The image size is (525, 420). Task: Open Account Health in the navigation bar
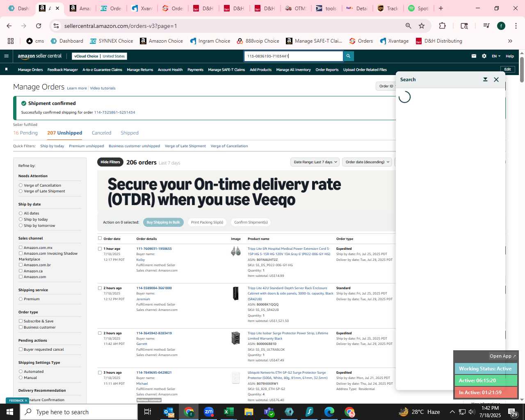coord(170,70)
